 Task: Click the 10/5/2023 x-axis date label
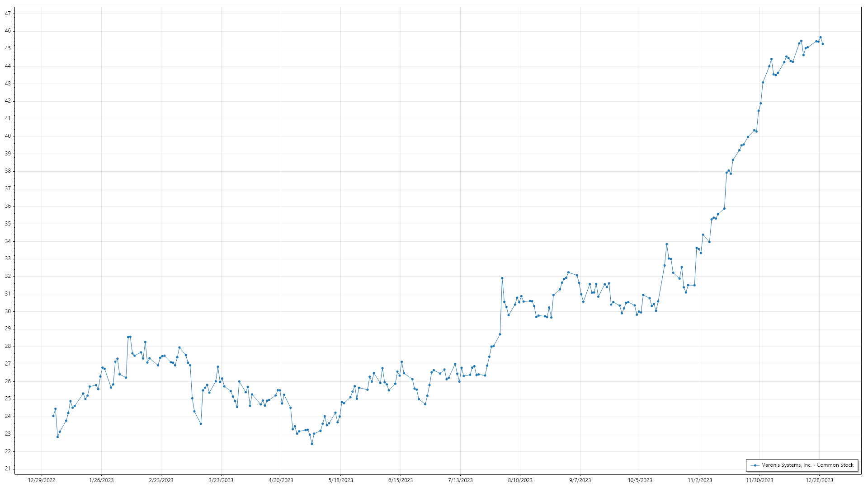point(640,480)
